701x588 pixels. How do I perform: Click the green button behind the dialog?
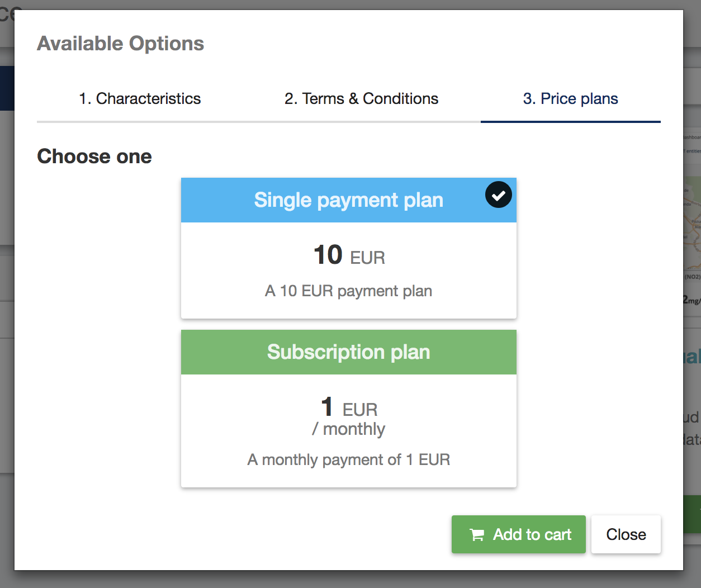[692, 514]
